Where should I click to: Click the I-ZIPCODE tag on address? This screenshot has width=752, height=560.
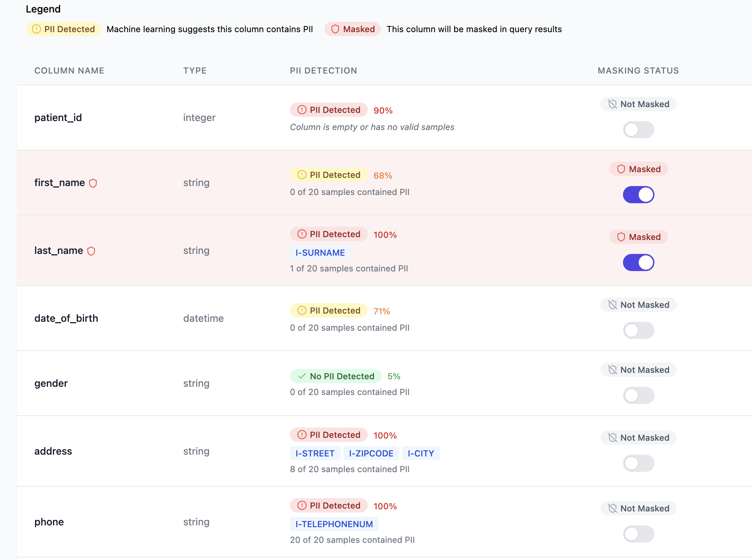371,454
